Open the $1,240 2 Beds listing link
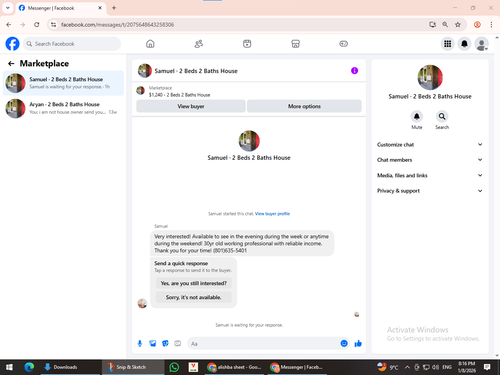This screenshot has height=375, width=500. pyautogui.click(x=179, y=95)
